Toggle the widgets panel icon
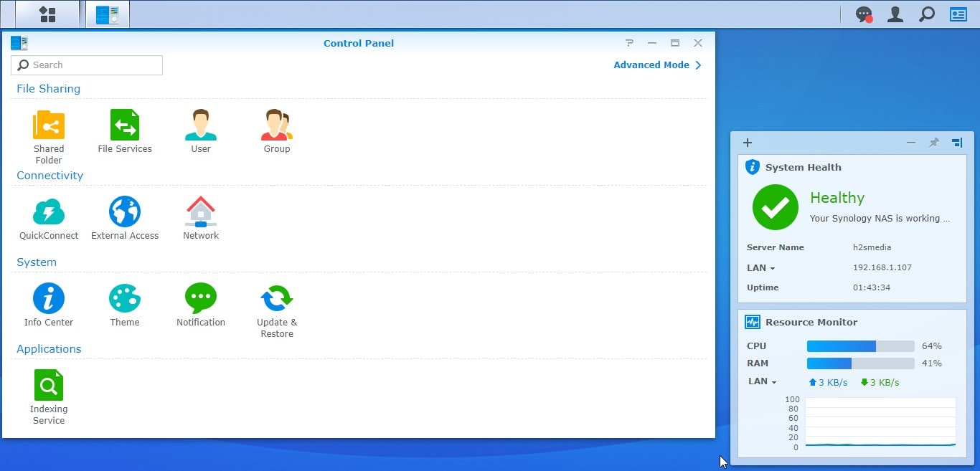The height and width of the screenshot is (471, 980). (958, 14)
